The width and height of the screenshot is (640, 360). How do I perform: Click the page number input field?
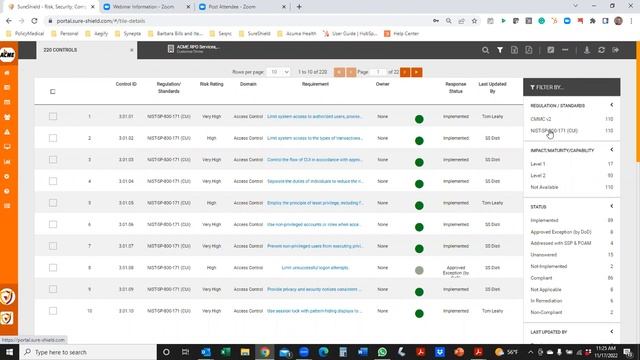pyautogui.click(x=378, y=72)
